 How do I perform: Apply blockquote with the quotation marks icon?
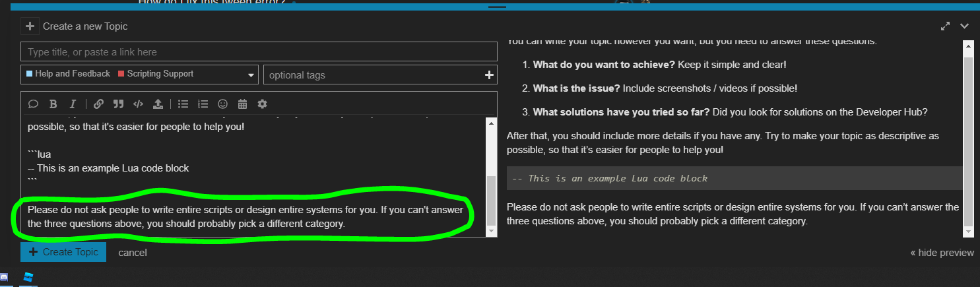point(118,104)
